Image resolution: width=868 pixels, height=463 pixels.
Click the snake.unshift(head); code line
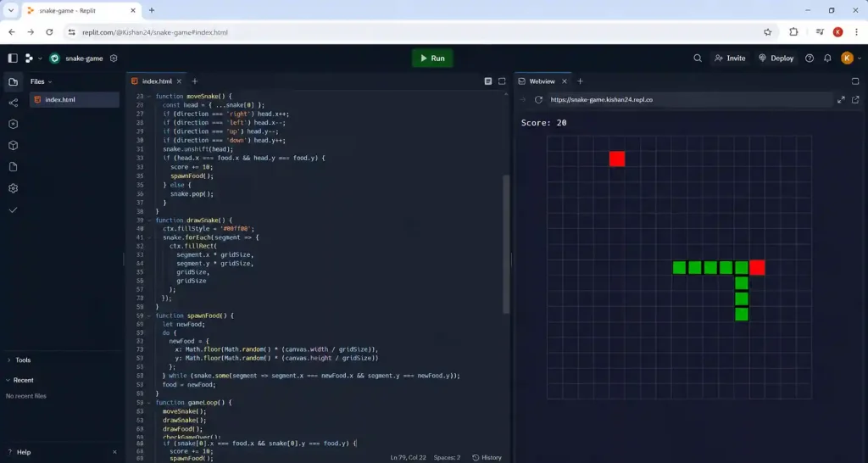click(x=198, y=149)
